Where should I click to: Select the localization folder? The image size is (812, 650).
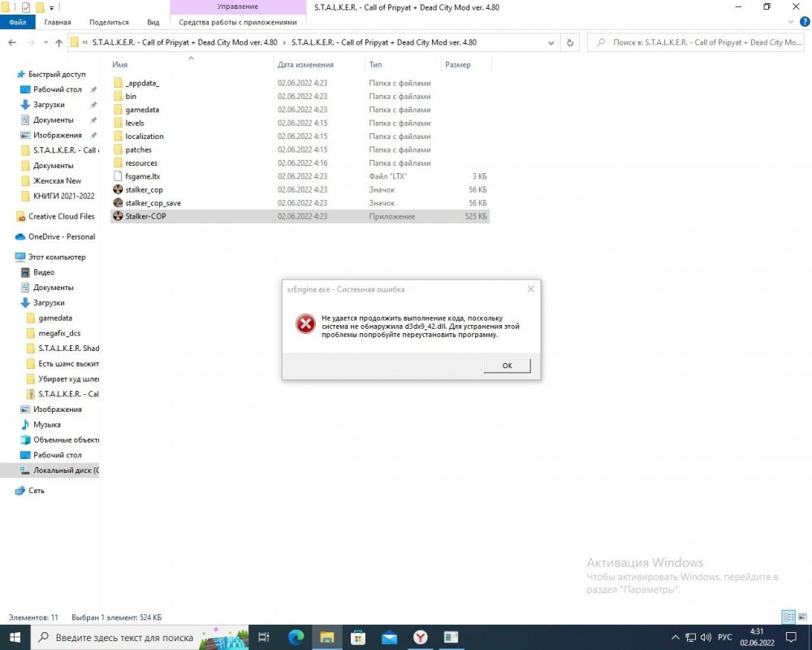pyautogui.click(x=144, y=136)
